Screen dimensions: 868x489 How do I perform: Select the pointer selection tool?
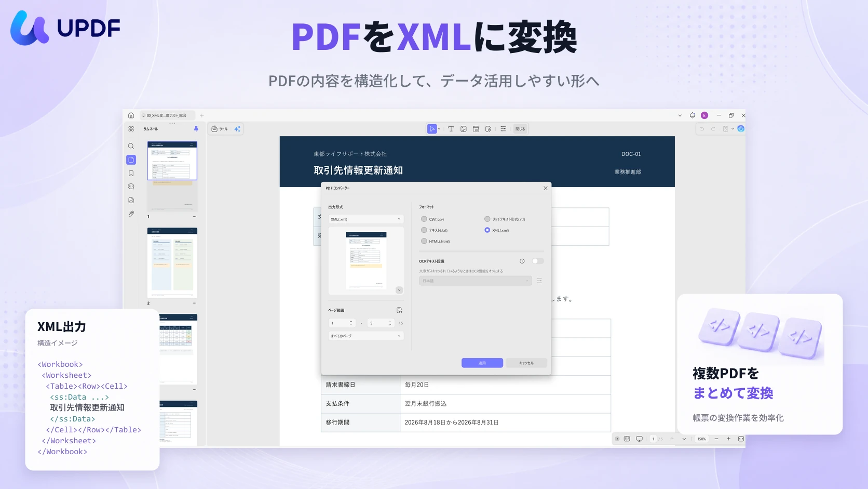[432, 129]
